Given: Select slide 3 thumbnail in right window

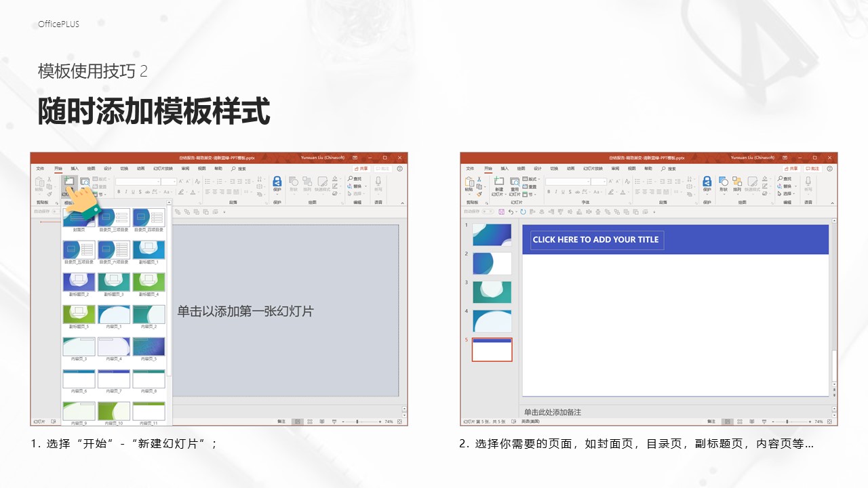Looking at the screenshot, I should 492,292.
